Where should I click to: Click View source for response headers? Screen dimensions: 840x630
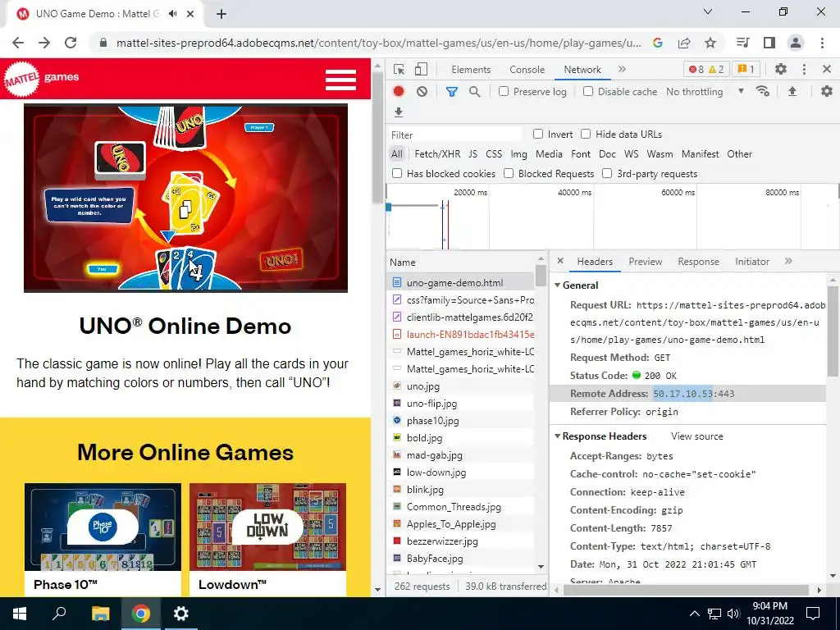tap(697, 436)
